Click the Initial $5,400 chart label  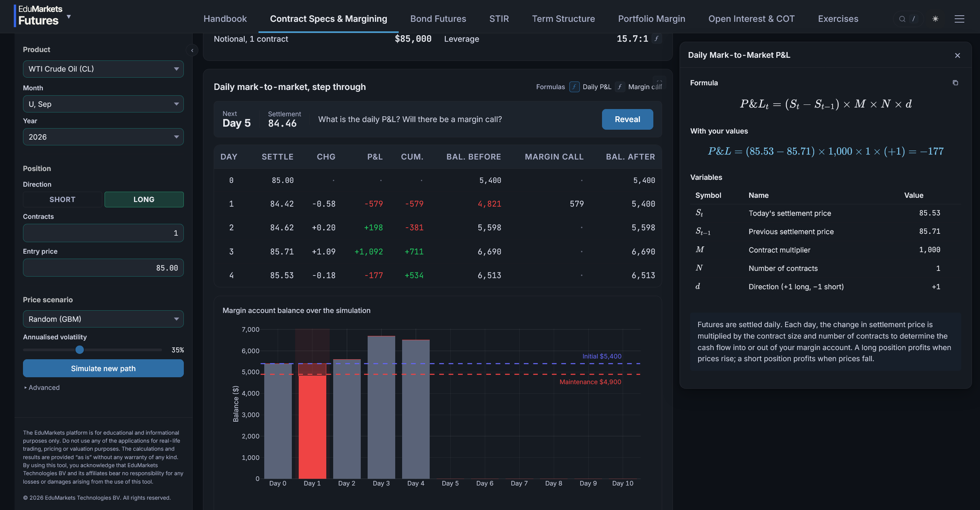pos(602,356)
